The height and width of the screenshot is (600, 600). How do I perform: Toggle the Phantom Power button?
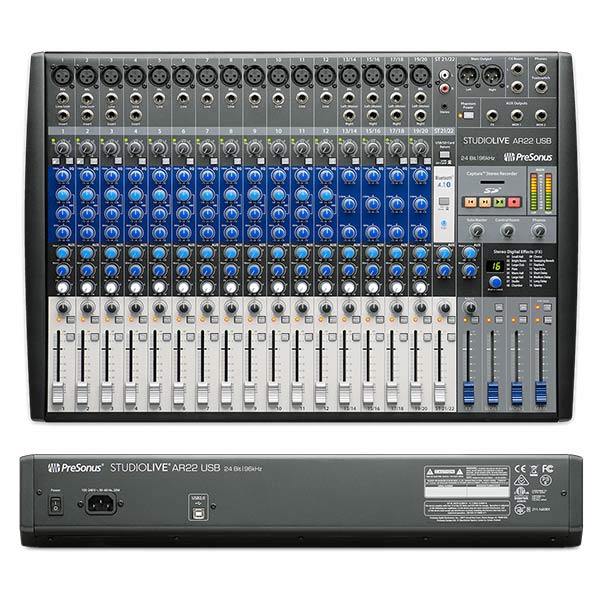[468, 115]
